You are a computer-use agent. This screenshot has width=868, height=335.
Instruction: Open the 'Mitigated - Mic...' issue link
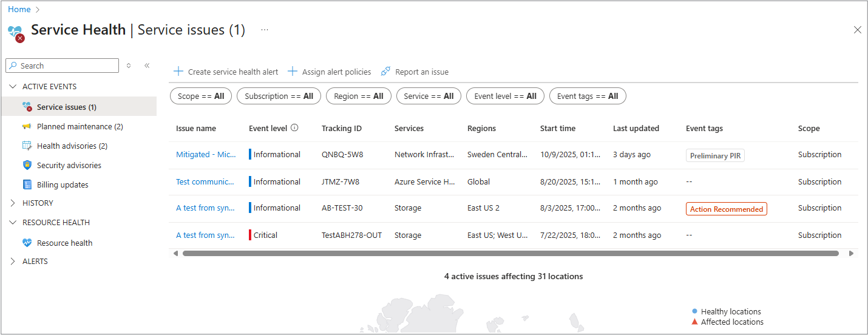pos(206,155)
